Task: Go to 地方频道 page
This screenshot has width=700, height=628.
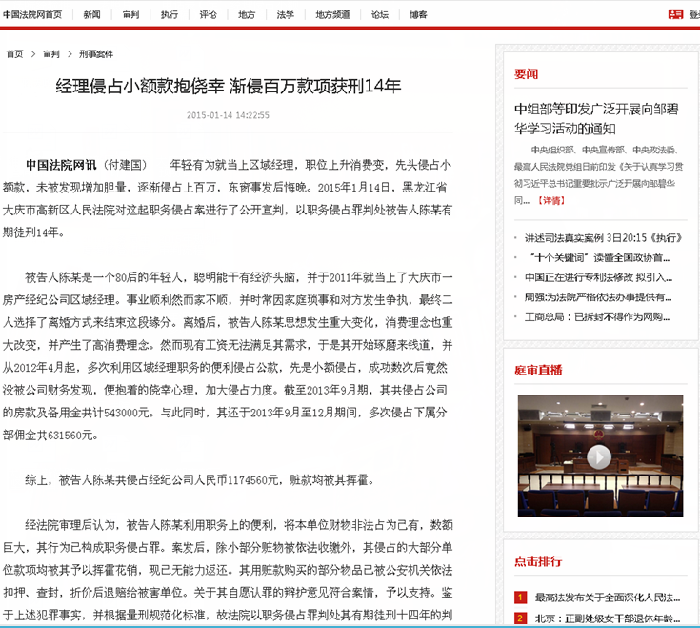Action: [x=333, y=15]
